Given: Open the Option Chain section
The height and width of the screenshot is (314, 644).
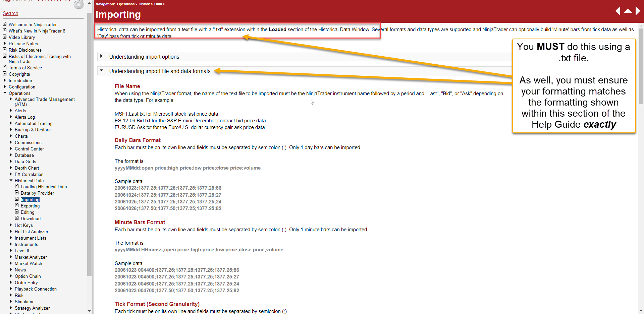Looking at the screenshot, I should (28, 276).
